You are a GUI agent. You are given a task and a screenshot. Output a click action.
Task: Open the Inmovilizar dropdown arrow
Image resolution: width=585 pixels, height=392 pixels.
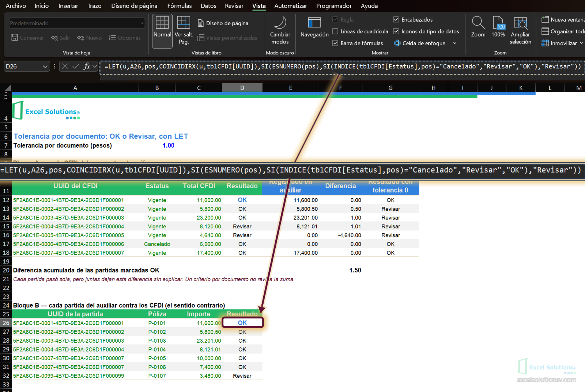tap(581, 43)
